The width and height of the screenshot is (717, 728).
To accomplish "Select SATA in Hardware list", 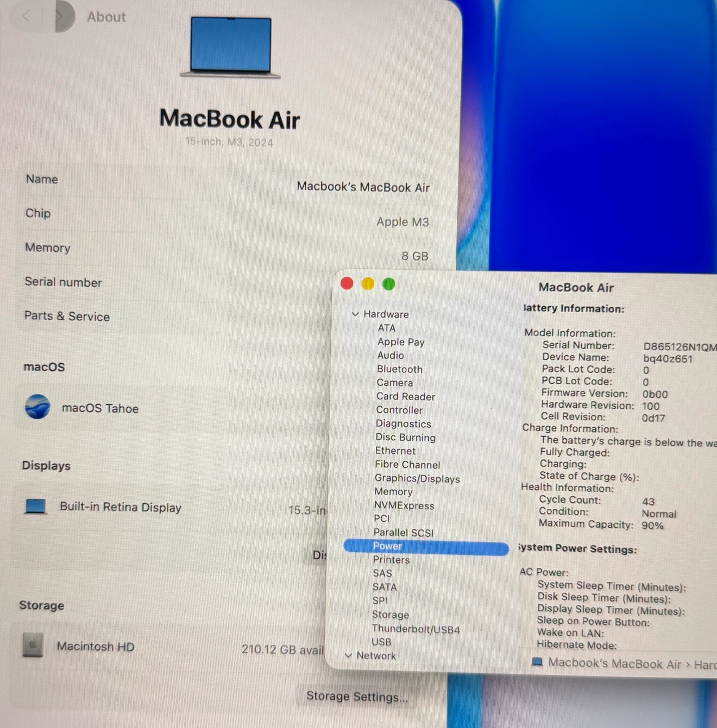I will coord(385,586).
